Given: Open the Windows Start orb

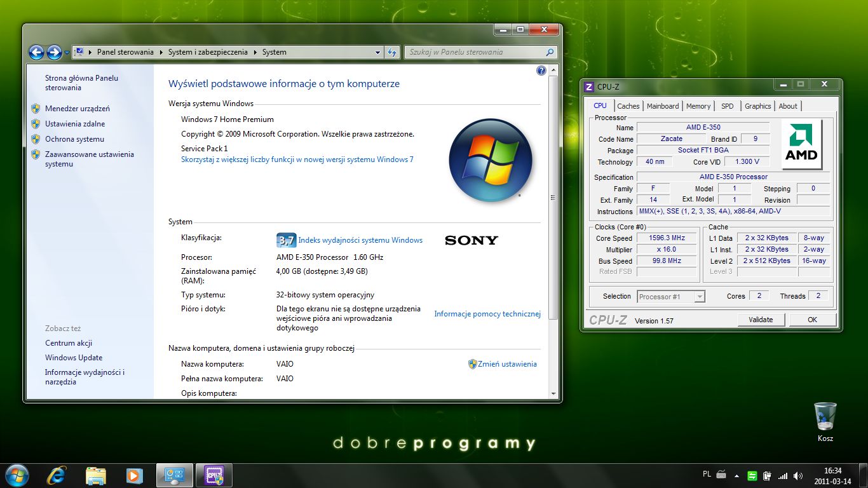Looking at the screenshot, I should click(17, 475).
